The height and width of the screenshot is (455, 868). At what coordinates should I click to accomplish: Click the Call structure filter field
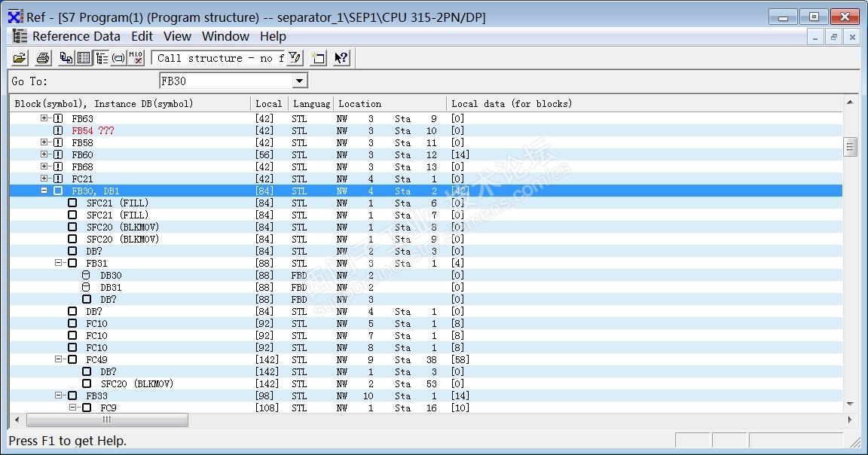(220, 57)
